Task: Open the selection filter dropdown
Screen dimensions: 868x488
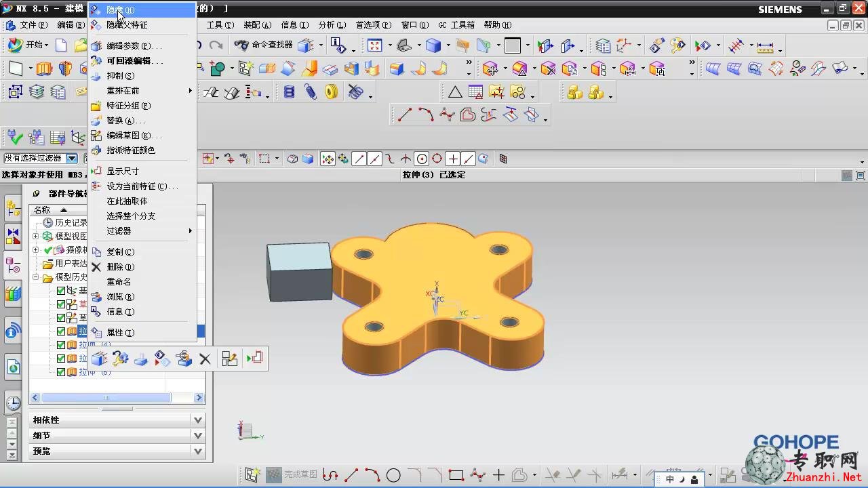Action: tap(71, 158)
